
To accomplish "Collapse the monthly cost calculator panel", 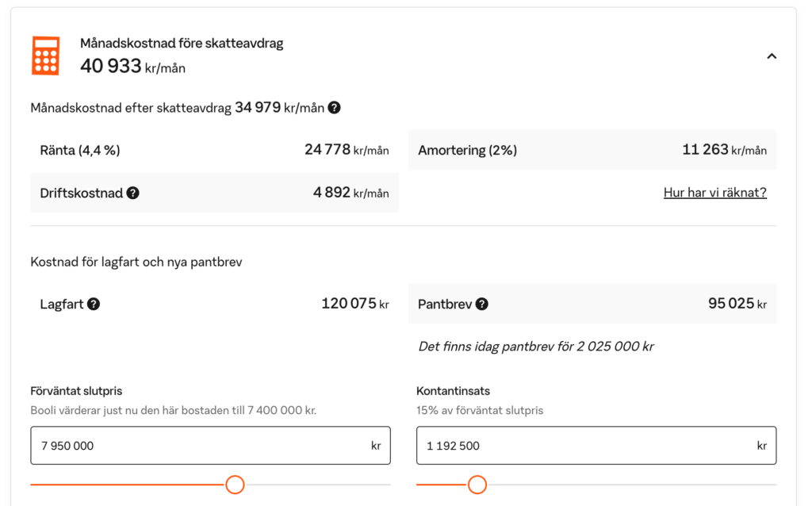I will [771, 56].
